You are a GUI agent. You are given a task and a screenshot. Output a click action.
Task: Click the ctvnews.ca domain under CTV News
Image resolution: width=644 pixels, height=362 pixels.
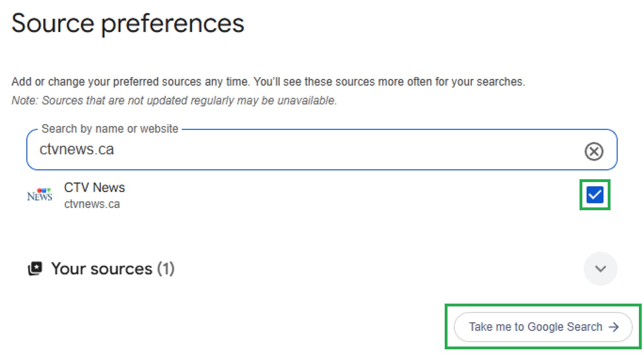point(92,204)
